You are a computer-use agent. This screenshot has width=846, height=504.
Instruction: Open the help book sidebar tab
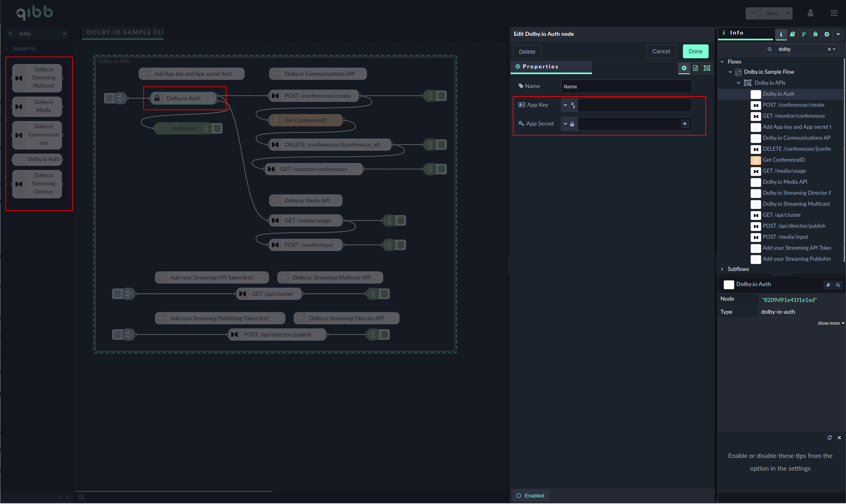tap(792, 34)
